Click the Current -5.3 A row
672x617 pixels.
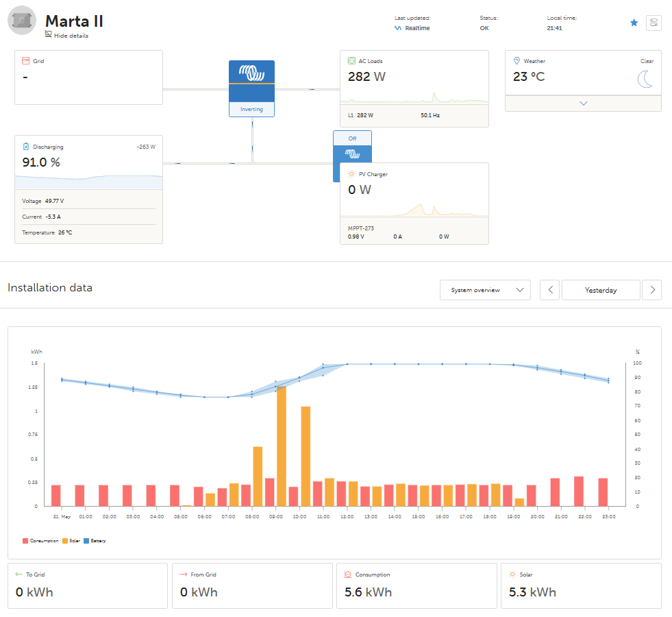pos(89,217)
